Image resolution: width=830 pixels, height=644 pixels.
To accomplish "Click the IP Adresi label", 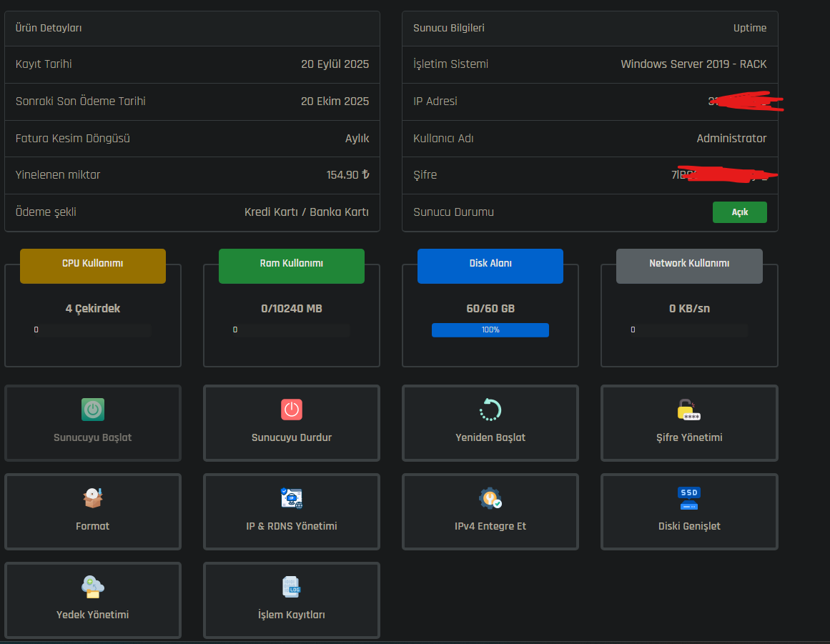I will (435, 101).
